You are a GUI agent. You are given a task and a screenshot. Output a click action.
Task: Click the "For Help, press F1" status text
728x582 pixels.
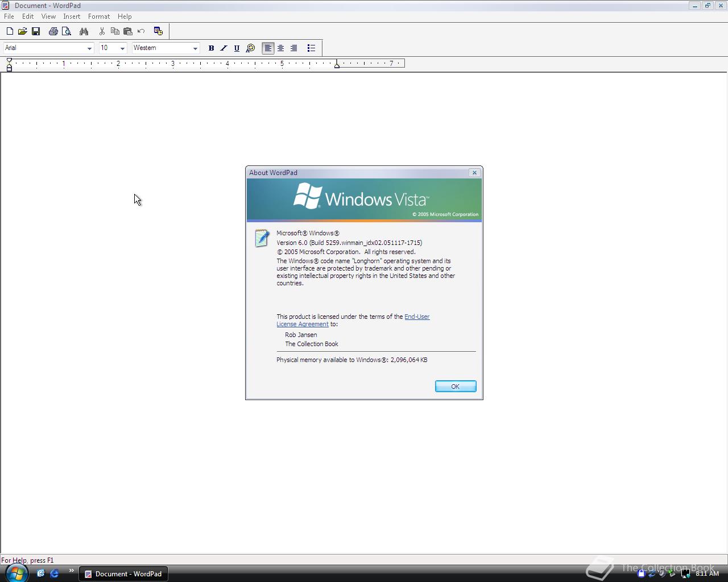pyautogui.click(x=27, y=560)
